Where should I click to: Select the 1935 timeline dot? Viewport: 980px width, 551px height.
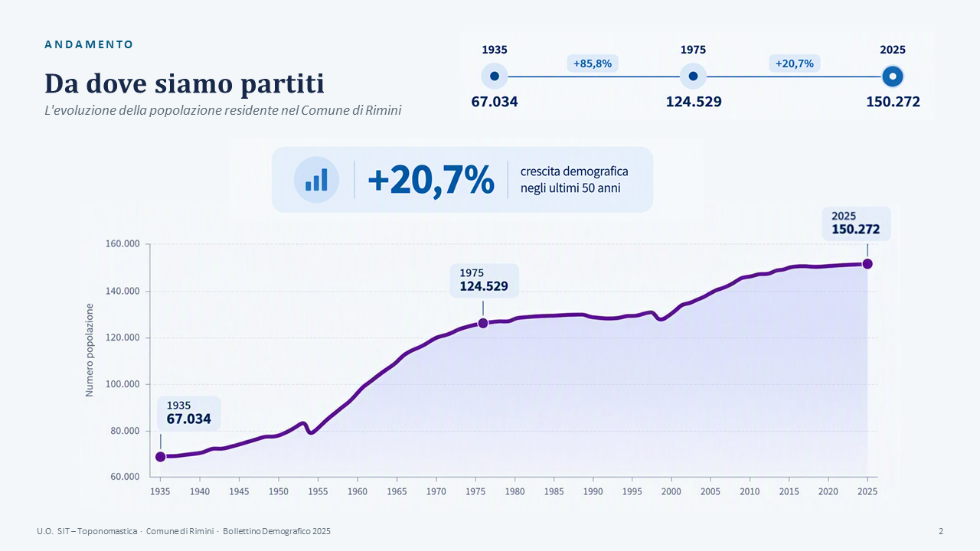click(x=495, y=77)
